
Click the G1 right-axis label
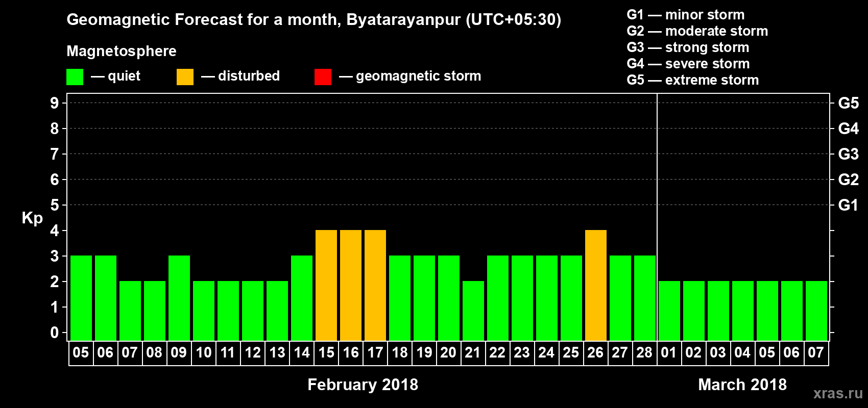[x=849, y=205]
